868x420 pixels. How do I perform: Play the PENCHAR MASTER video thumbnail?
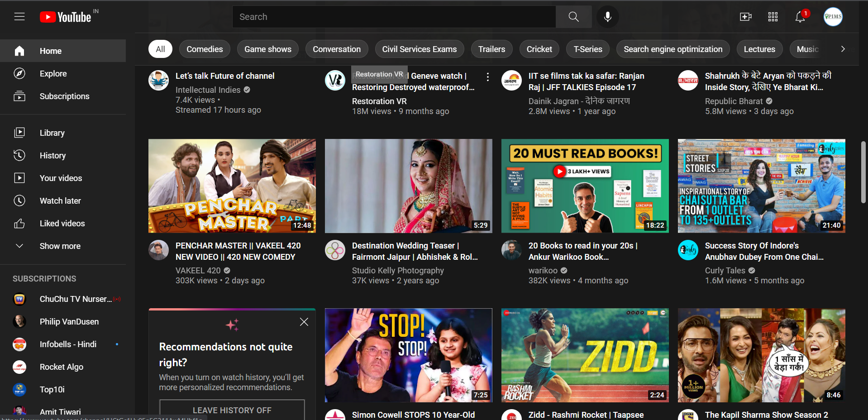pyautogui.click(x=232, y=186)
